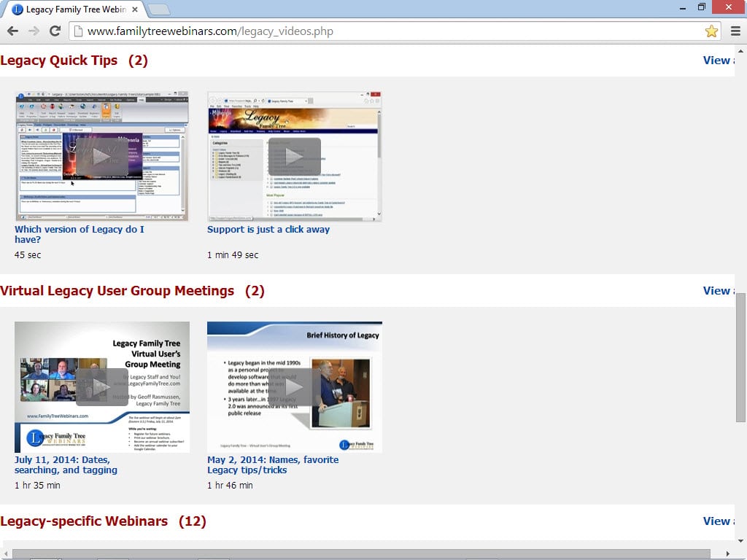Screen dimensions: 747x560
Task: Click the scroll down arrow of the page
Action: tap(740, 540)
